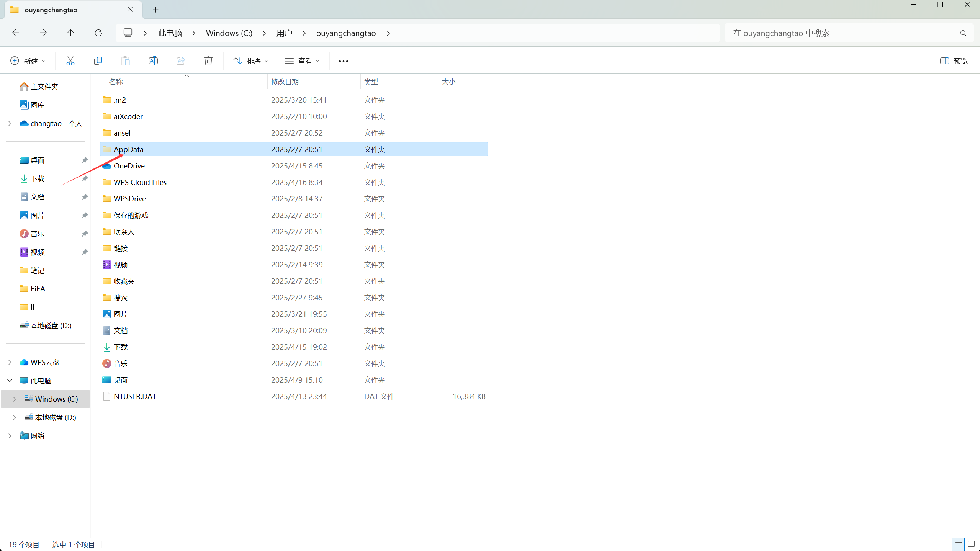Screen dimensions: 980x551
Task: Switch to details view in status bar
Action: point(959,544)
